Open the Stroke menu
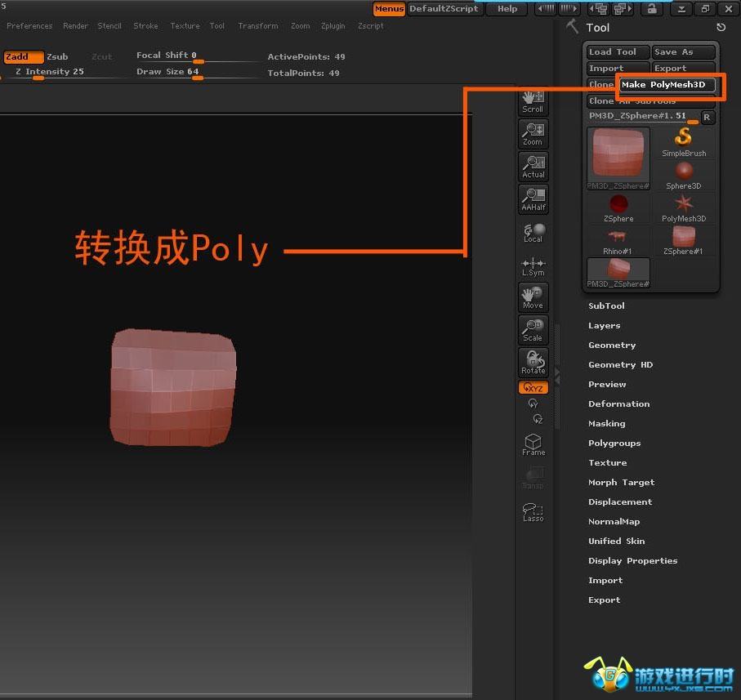 pyautogui.click(x=145, y=26)
